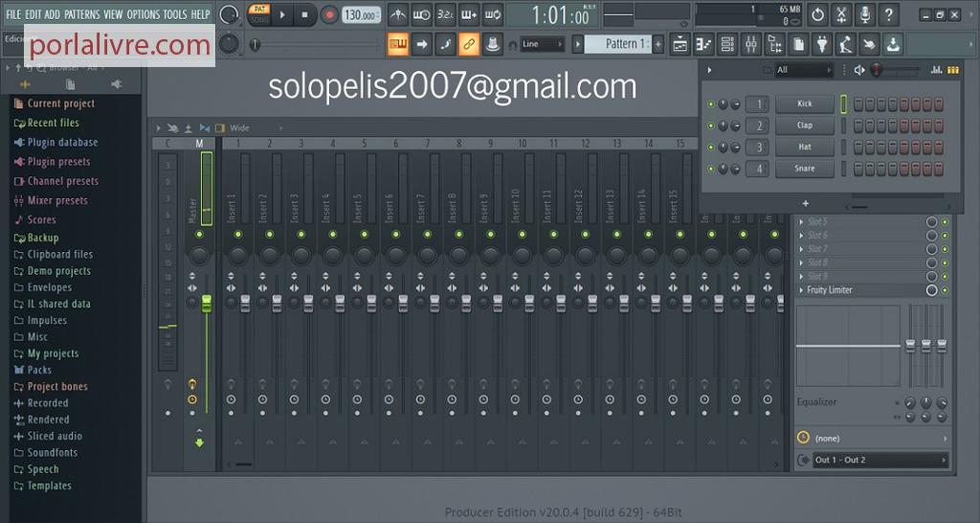The image size is (980, 523).
Task: Toggle the overdub blend recording icon
Action: click(x=469, y=14)
